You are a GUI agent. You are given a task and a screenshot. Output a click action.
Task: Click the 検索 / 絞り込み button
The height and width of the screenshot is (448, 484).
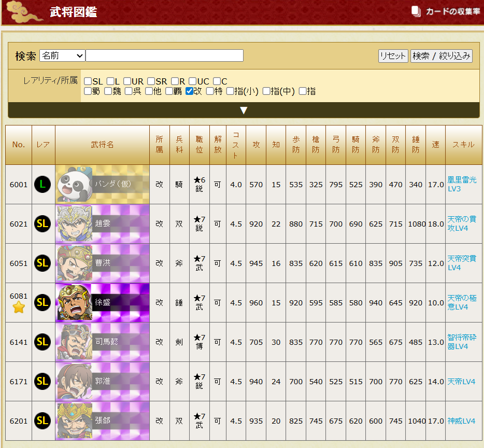tap(441, 56)
